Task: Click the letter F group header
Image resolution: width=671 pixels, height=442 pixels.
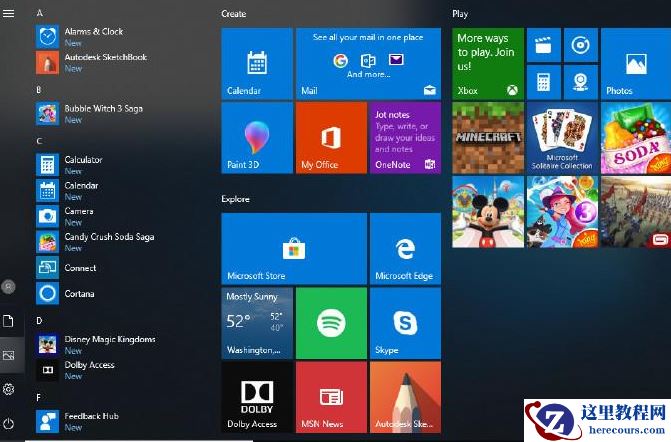Action: [38, 398]
